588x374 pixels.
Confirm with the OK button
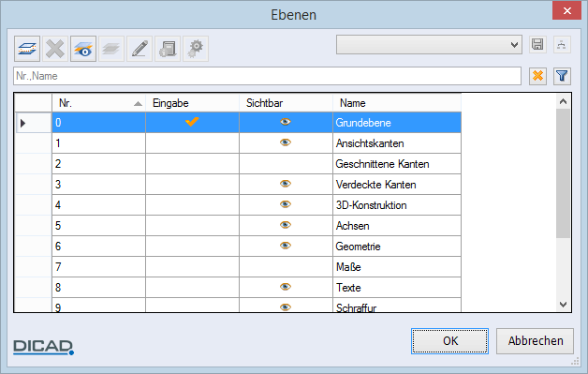pyautogui.click(x=449, y=341)
